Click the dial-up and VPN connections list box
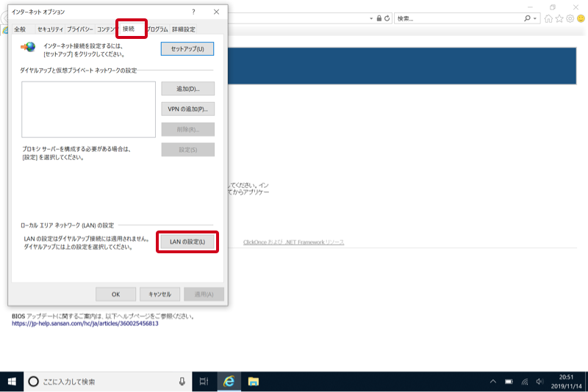 (88, 109)
